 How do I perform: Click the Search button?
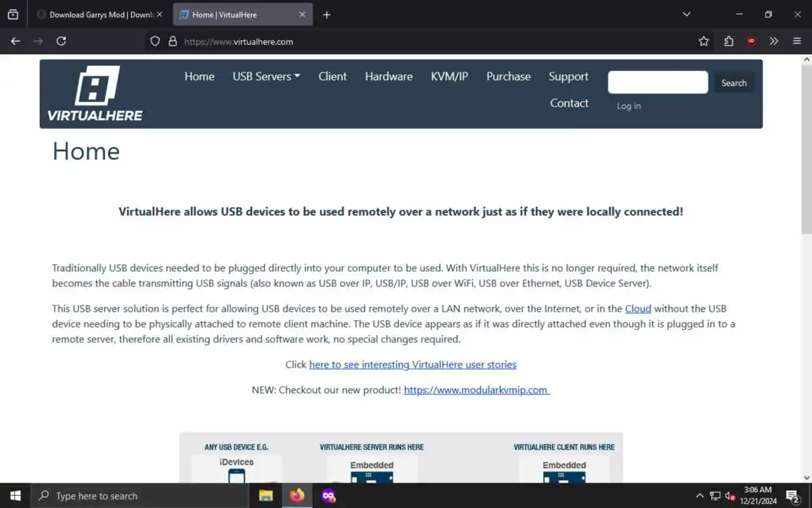pyautogui.click(x=734, y=83)
